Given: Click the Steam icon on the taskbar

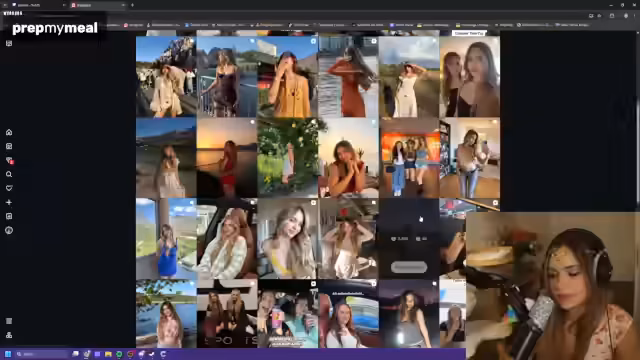Looking at the screenshot, I should pos(152,354).
